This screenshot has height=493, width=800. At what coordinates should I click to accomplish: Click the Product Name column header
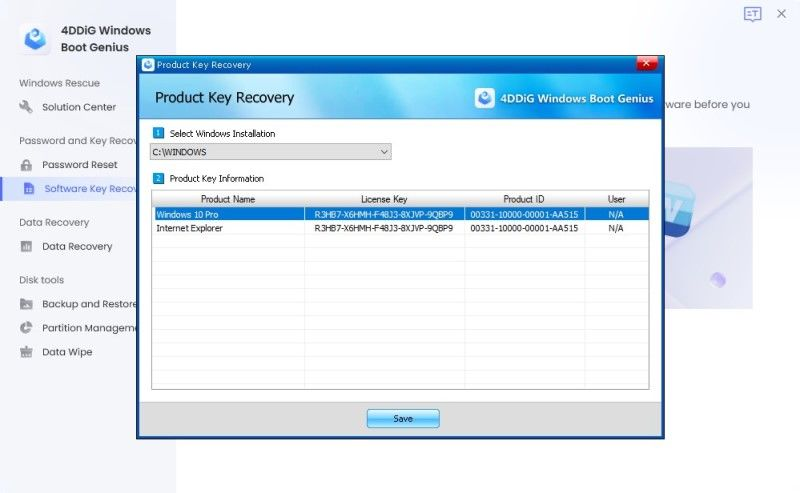[228, 199]
